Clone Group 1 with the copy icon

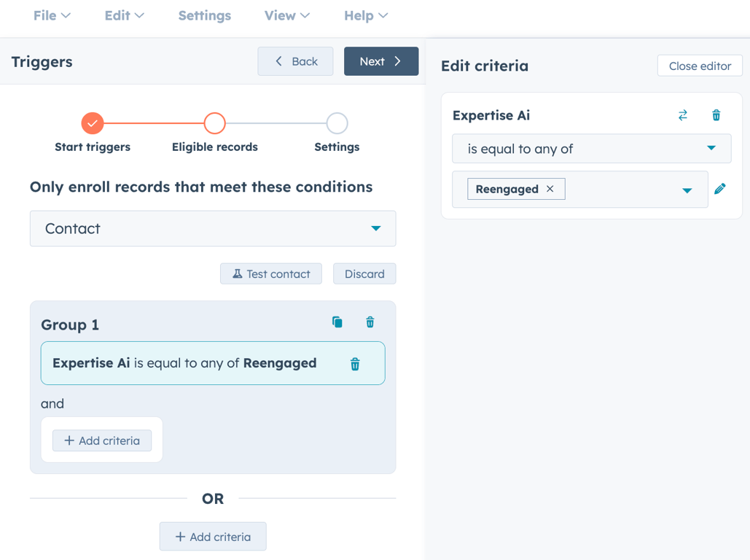[337, 322]
